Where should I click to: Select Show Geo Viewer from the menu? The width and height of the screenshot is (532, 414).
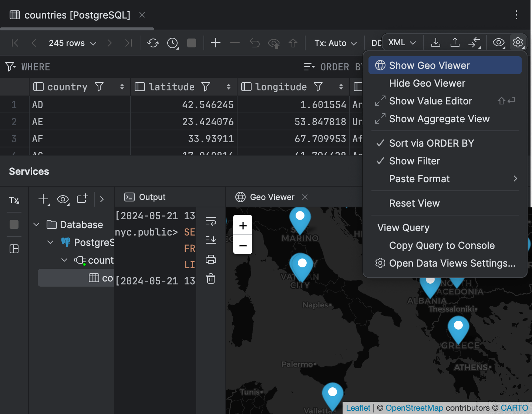click(429, 65)
